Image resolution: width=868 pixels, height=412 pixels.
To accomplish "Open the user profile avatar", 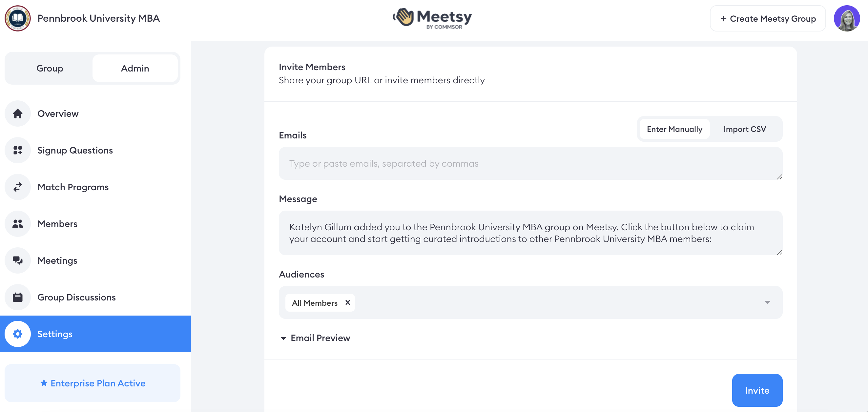I will tap(847, 18).
